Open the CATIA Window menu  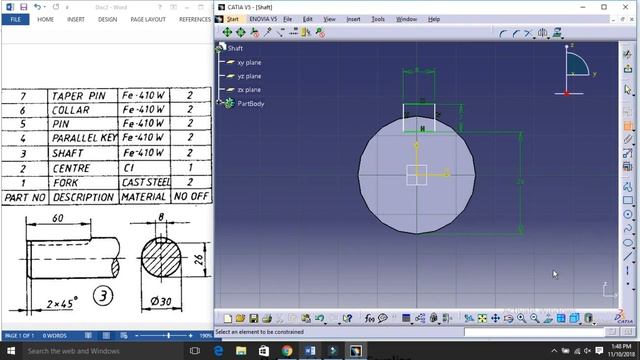pos(407,19)
